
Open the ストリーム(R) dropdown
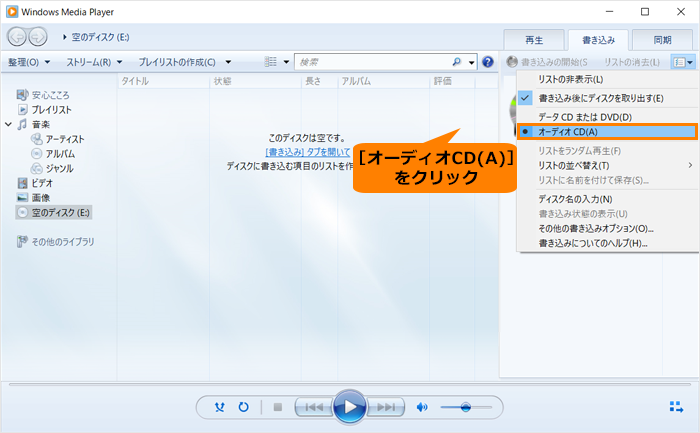tap(94, 62)
